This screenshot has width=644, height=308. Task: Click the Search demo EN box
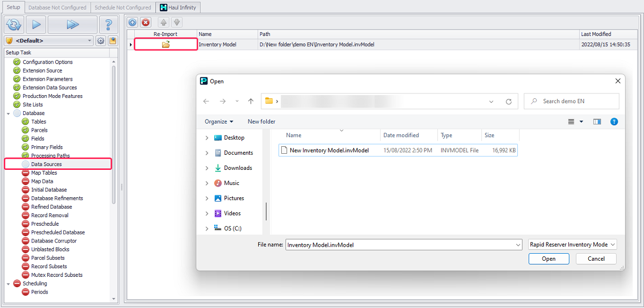[x=572, y=101]
